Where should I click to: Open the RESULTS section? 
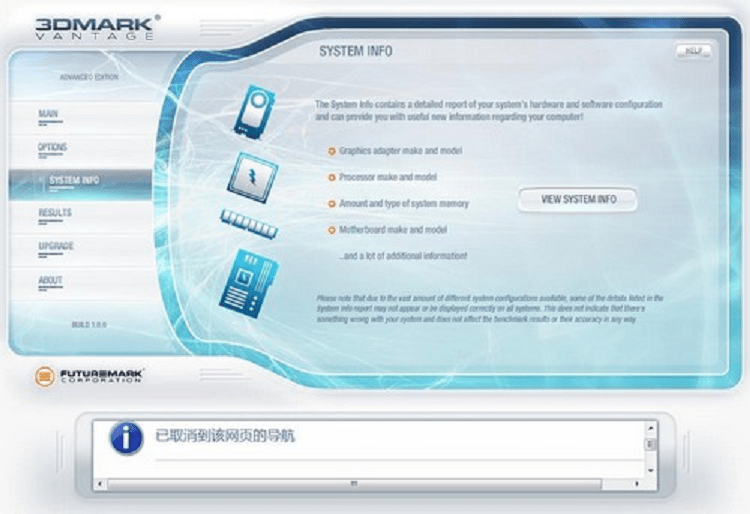(55, 213)
